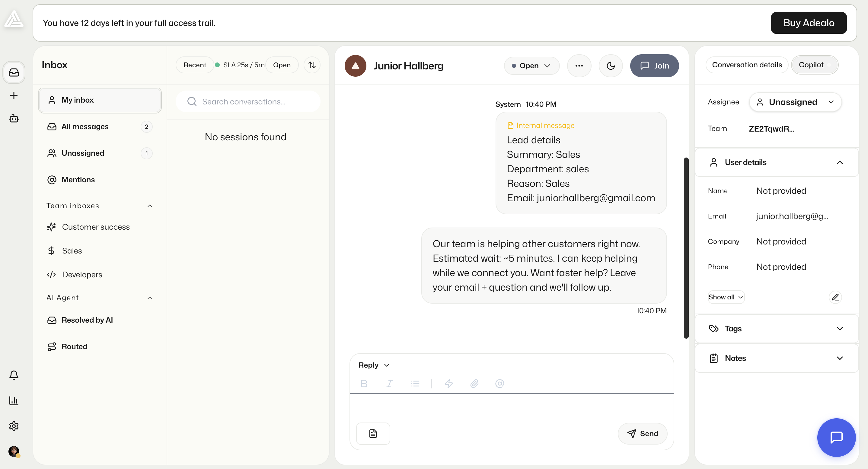
Task: Switch to the Conversation details tab
Action: tap(747, 65)
